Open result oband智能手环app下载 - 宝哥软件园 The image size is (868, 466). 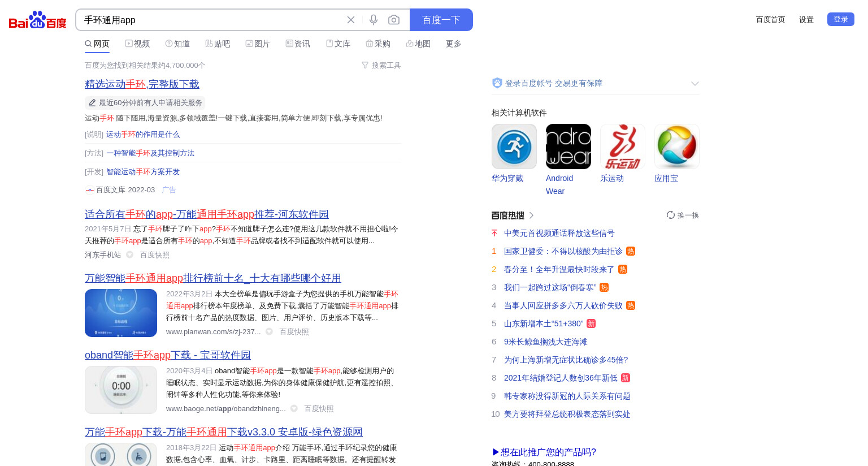click(x=168, y=355)
